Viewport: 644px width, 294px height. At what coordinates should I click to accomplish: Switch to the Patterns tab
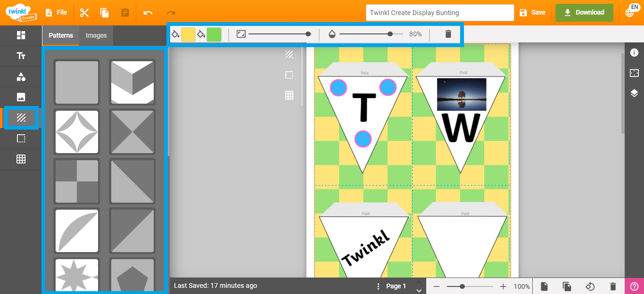tap(61, 35)
